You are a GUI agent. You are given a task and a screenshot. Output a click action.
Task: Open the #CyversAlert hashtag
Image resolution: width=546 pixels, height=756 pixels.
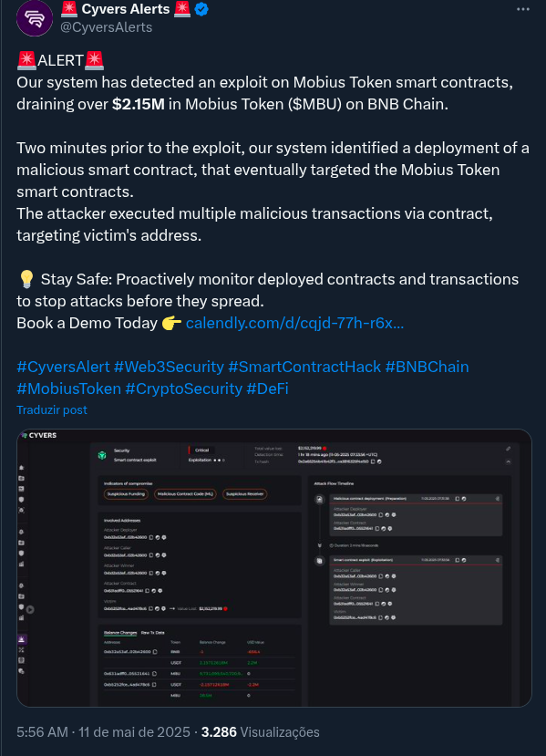[63, 367]
